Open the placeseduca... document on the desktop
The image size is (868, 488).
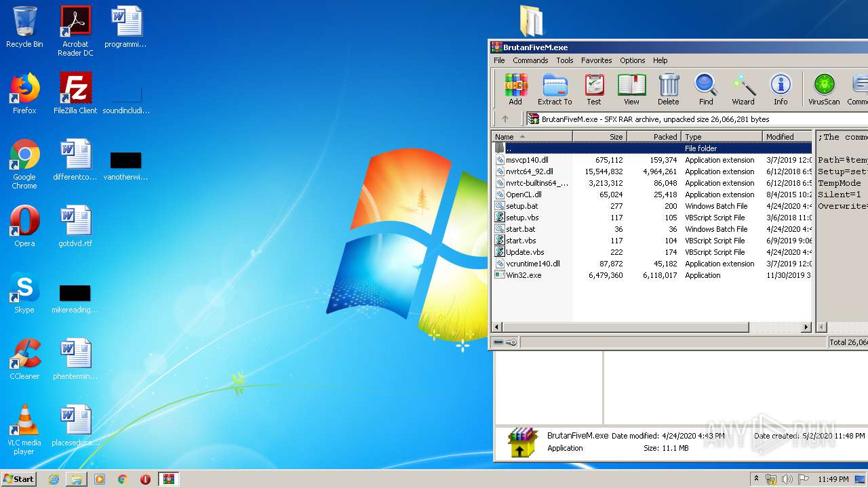75,426
